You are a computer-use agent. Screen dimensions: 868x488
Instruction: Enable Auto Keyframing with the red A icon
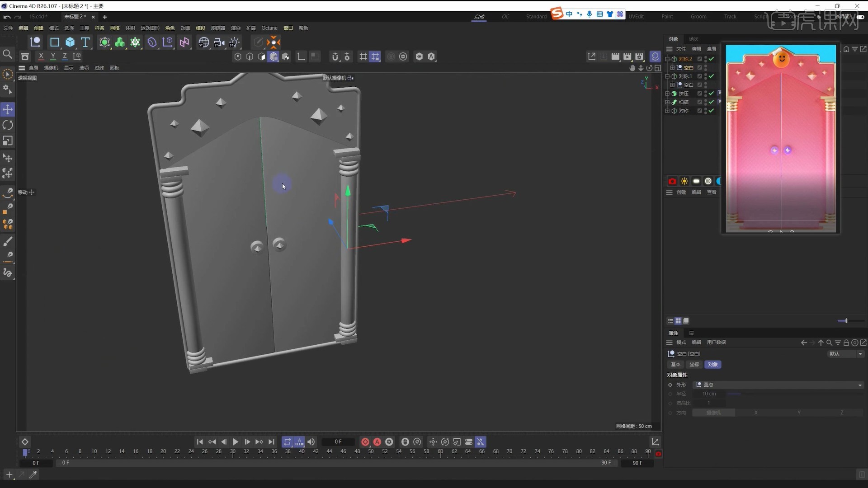coord(377,442)
